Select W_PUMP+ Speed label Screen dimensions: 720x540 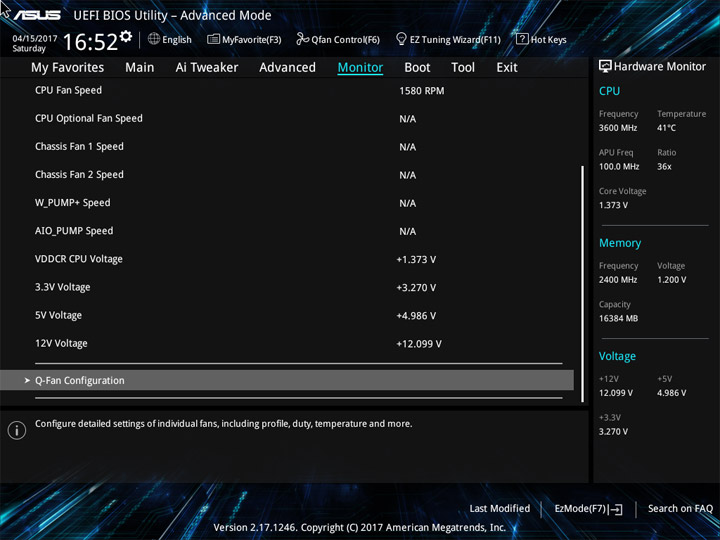point(73,202)
